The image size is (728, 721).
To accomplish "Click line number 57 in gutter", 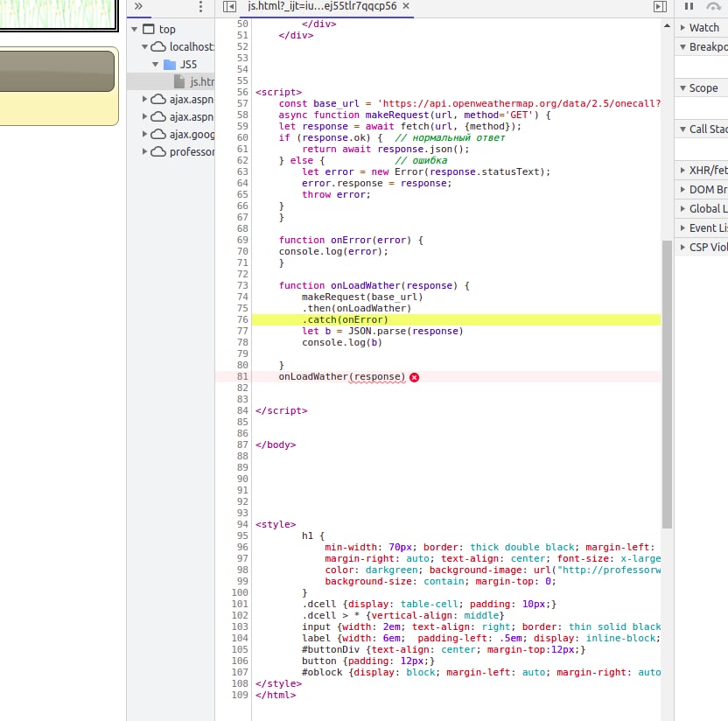I will coord(242,103).
